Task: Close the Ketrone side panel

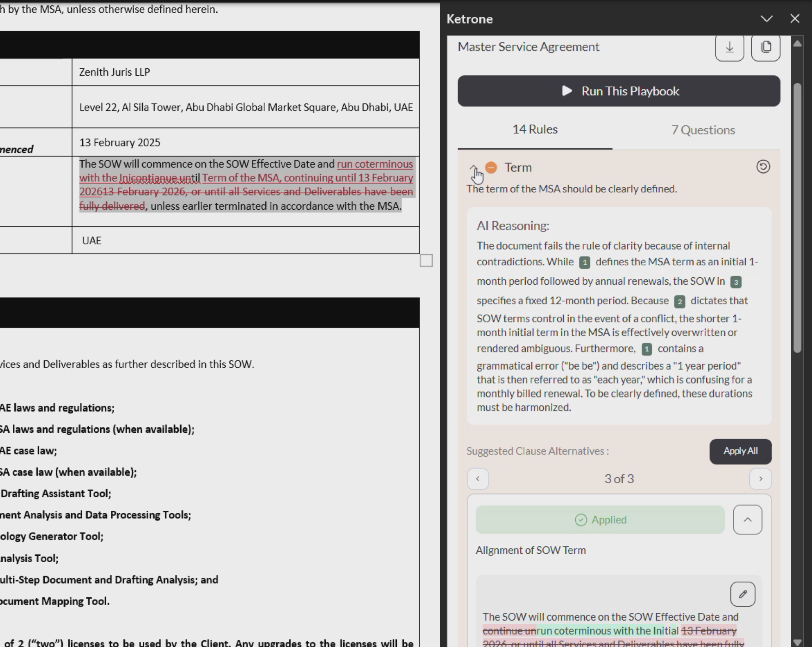Action: 795,19
